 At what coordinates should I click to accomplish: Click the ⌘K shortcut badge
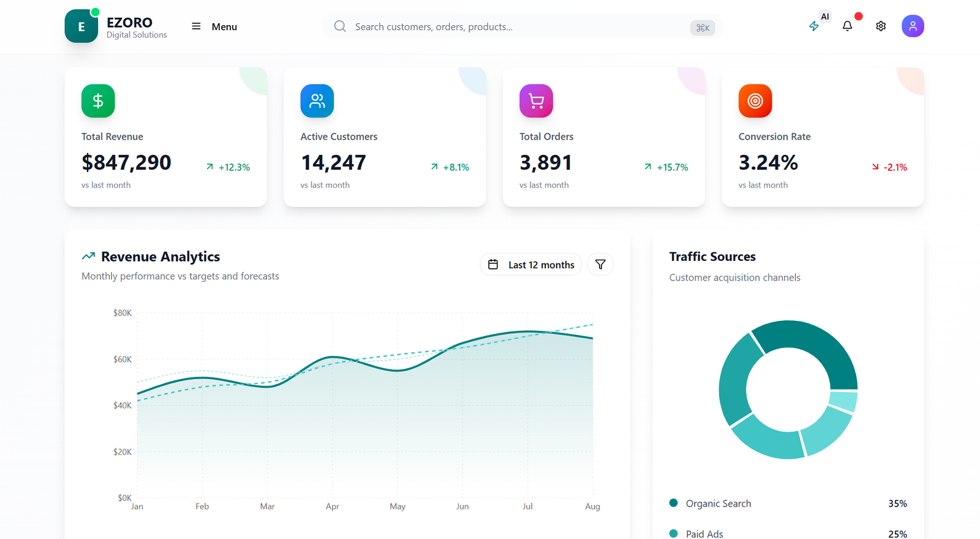coord(703,28)
